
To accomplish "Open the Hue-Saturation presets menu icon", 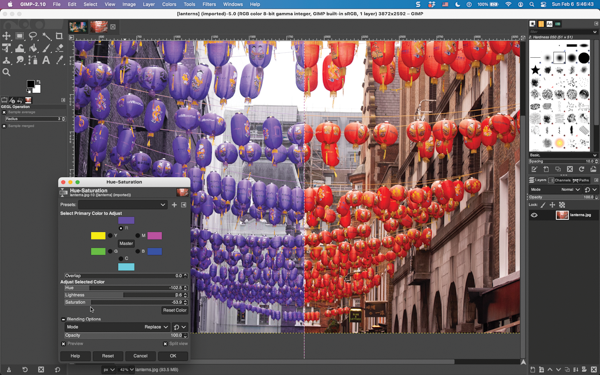I will coord(184,205).
